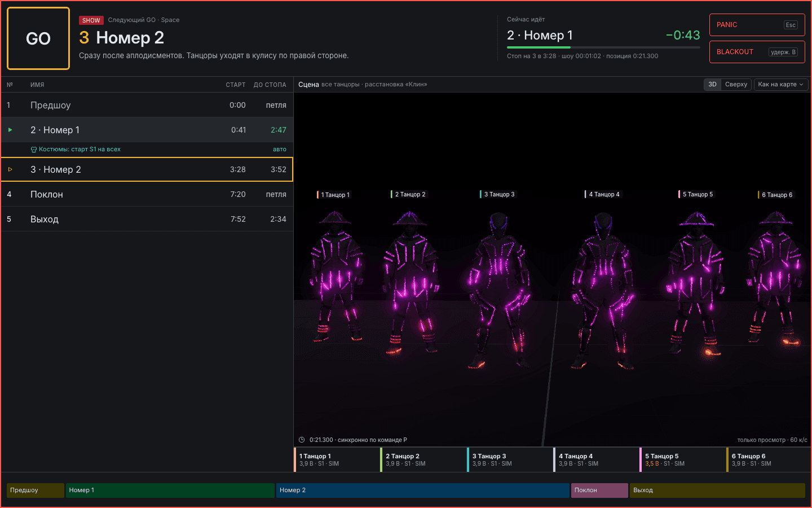Select the 4 Танцор 4 status card

point(596,459)
